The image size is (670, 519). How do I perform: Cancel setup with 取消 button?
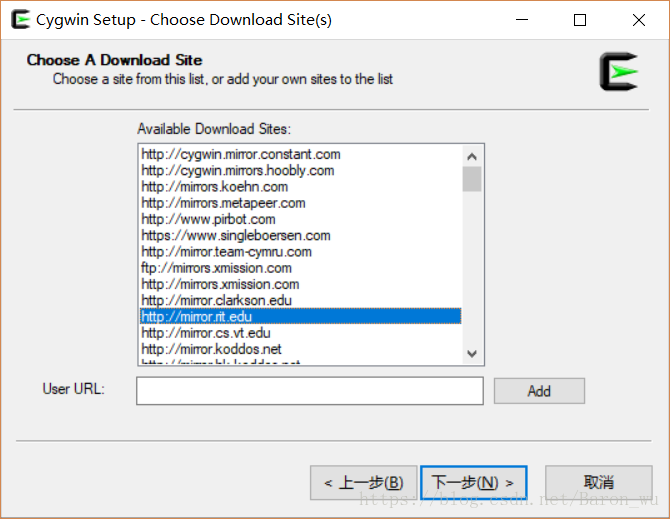[x=599, y=483]
